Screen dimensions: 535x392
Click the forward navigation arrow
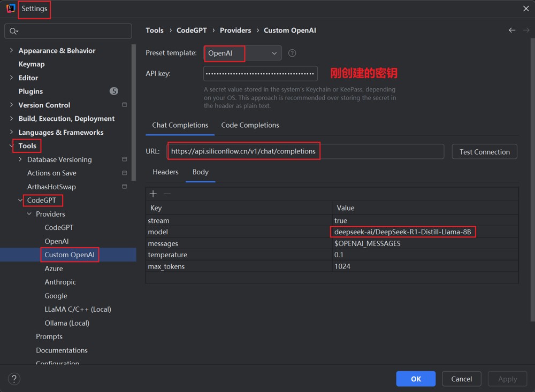(526, 30)
